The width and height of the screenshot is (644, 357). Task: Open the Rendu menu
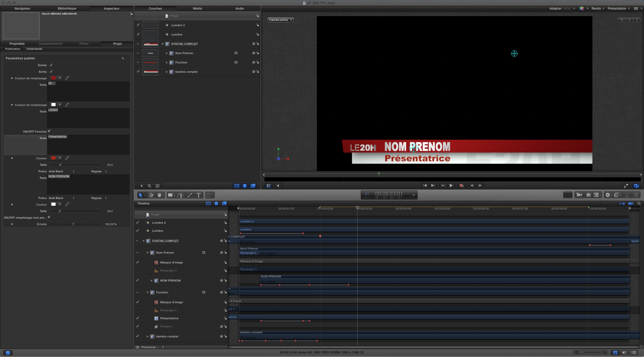[x=598, y=9]
